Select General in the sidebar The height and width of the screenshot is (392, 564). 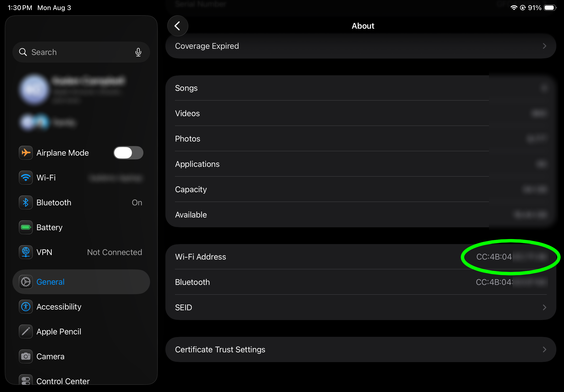click(81, 282)
